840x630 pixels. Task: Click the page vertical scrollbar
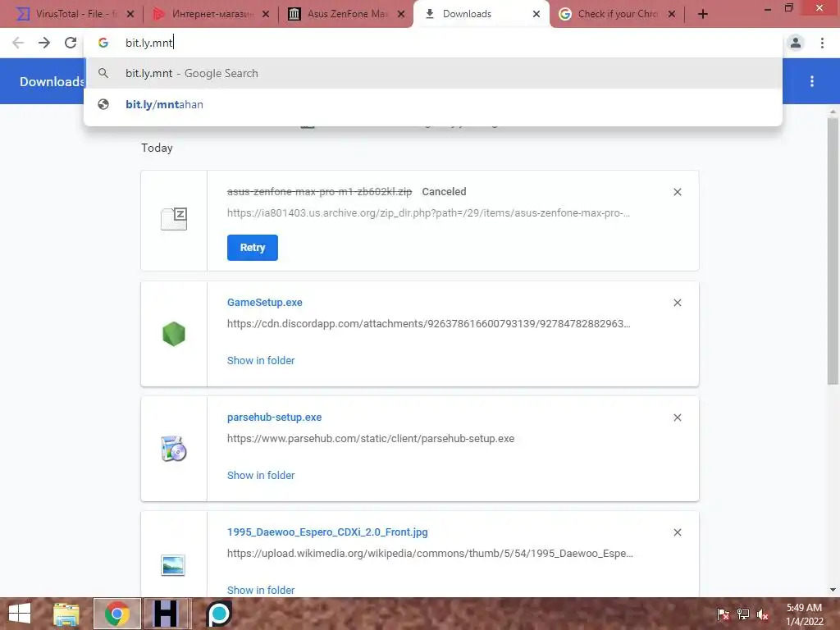coord(833,251)
